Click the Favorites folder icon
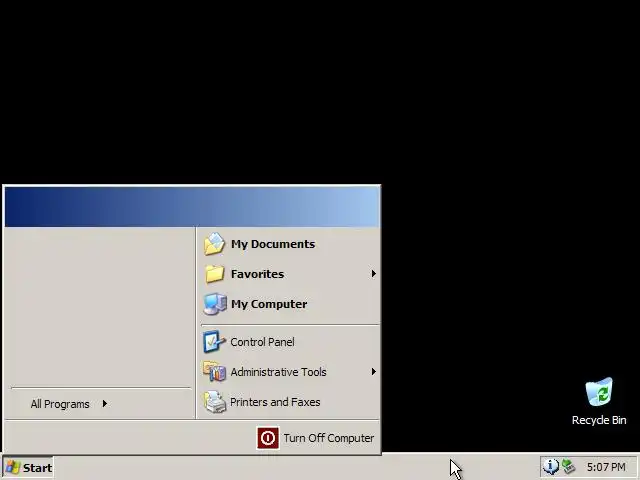The image size is (640, 480). point(214,274)
